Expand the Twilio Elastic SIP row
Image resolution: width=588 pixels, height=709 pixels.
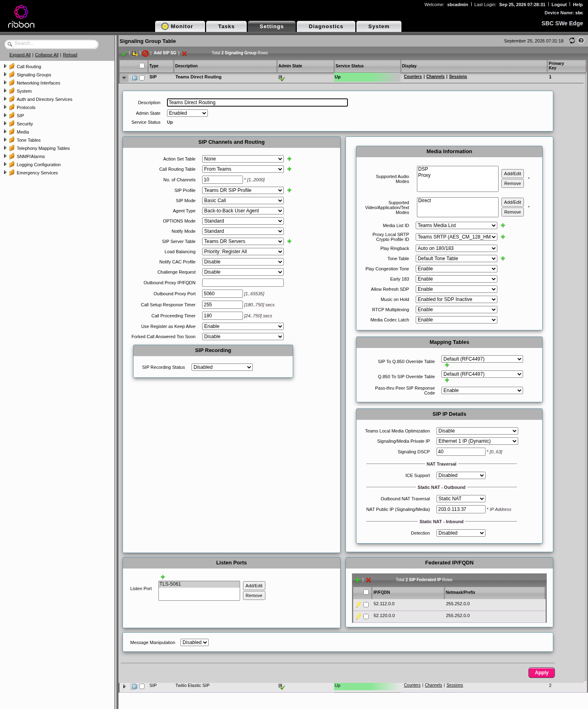[x=124, y=686]
